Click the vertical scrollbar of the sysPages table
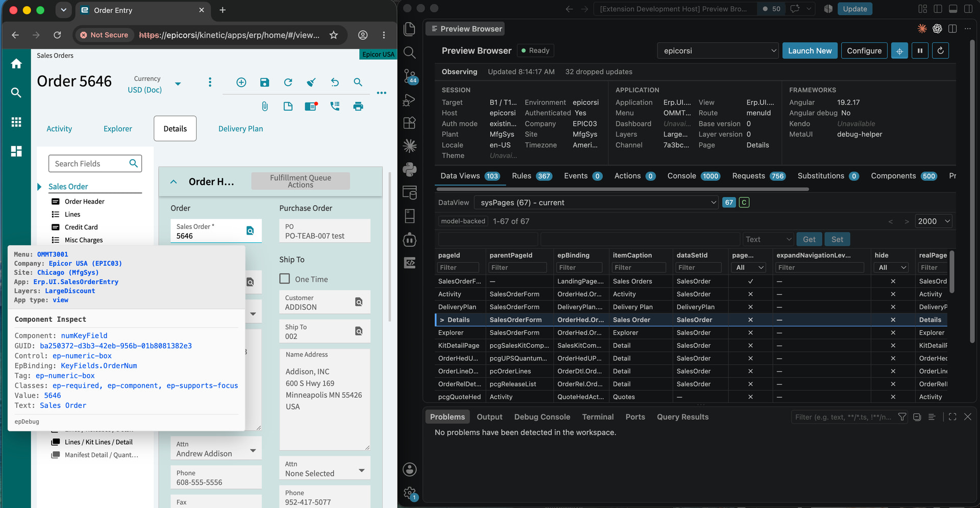980x508 pixels. click(x=952, y=272)
